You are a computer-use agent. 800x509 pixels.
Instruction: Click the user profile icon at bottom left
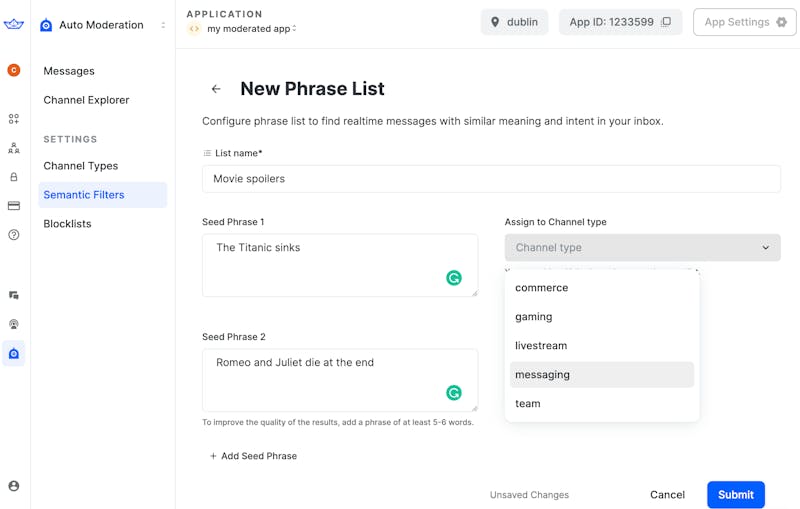pyautogui.click(x=14, y=486)
